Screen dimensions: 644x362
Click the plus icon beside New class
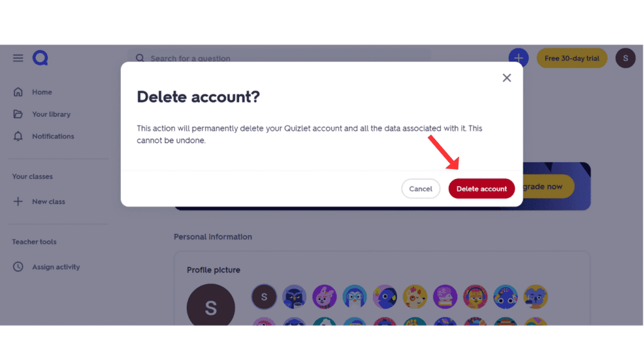(x=18, y=201)
